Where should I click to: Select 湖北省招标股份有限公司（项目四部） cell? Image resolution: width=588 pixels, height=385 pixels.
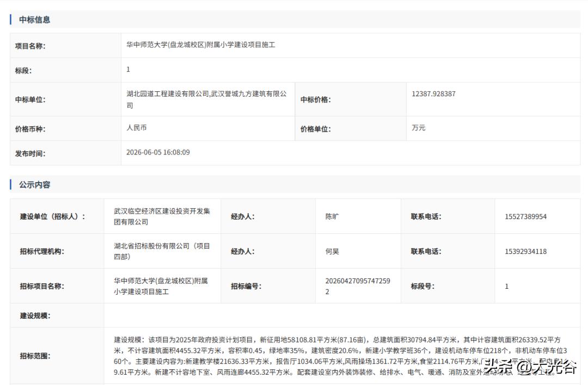click(162, 251)
